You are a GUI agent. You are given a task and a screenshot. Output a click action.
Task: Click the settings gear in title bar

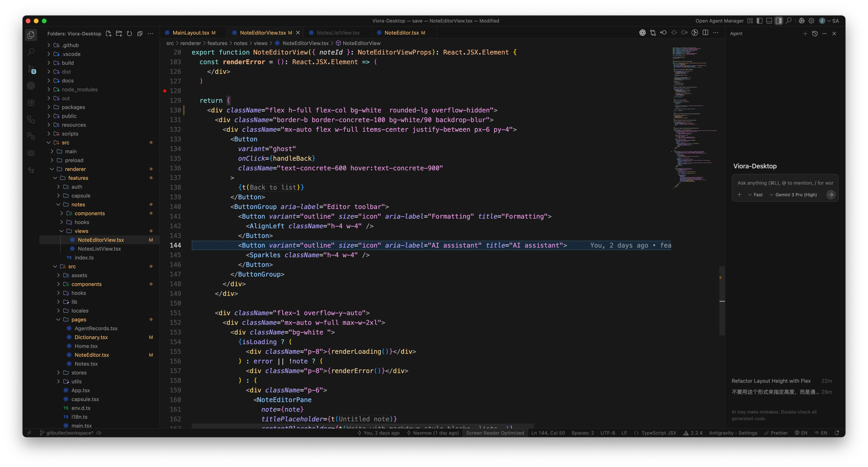coord(811,21)
